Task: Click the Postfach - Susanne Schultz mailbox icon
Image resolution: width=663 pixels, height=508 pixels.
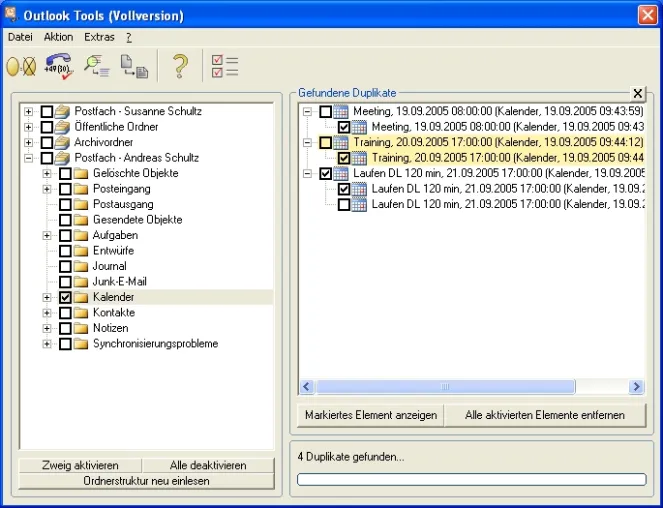Action: coord(62,112)
